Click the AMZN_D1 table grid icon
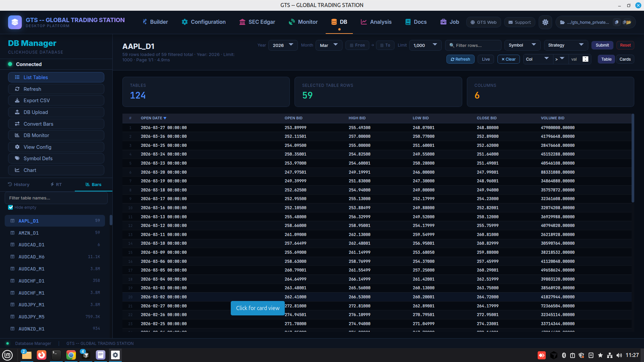 (x=12, y=233)
